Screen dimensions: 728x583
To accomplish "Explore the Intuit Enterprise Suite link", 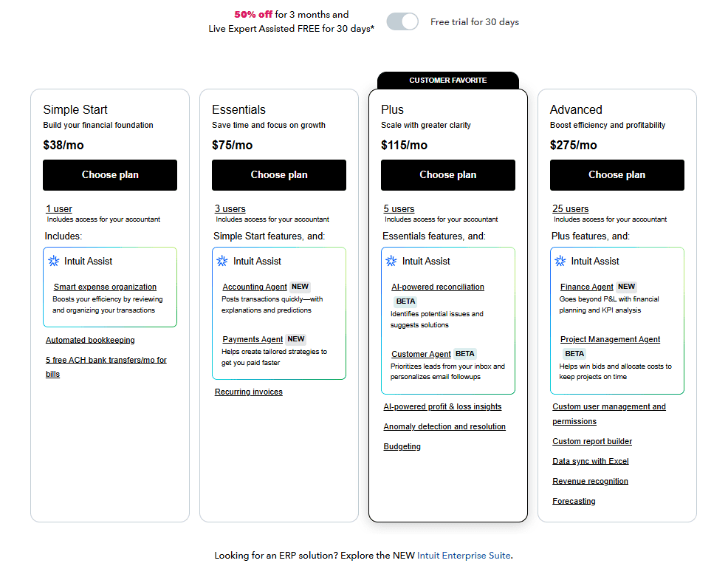I will pos(464,555).
